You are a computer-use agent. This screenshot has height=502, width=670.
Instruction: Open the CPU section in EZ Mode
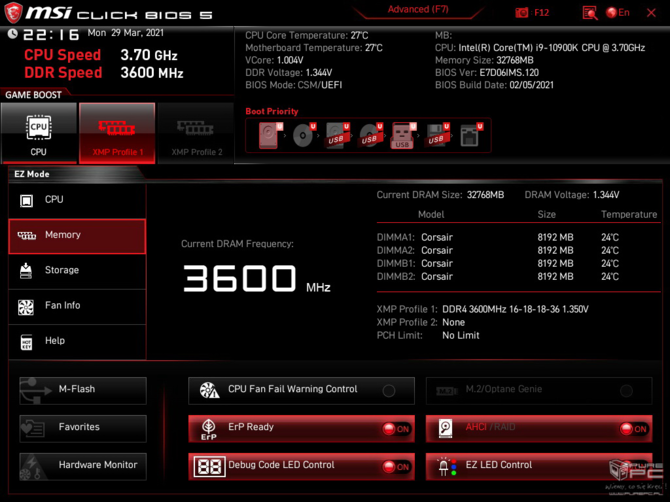point(77,200)
